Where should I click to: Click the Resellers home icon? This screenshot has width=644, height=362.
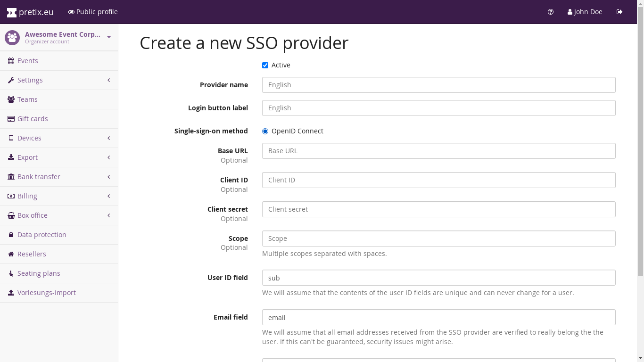[x=11, y=254]
